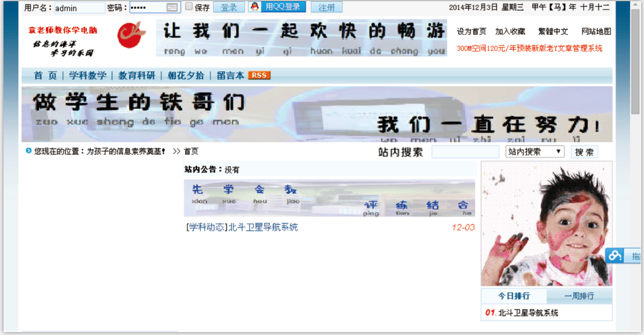Click the QQ penguin icon
The image size is (644, 335).
point(255,7)
